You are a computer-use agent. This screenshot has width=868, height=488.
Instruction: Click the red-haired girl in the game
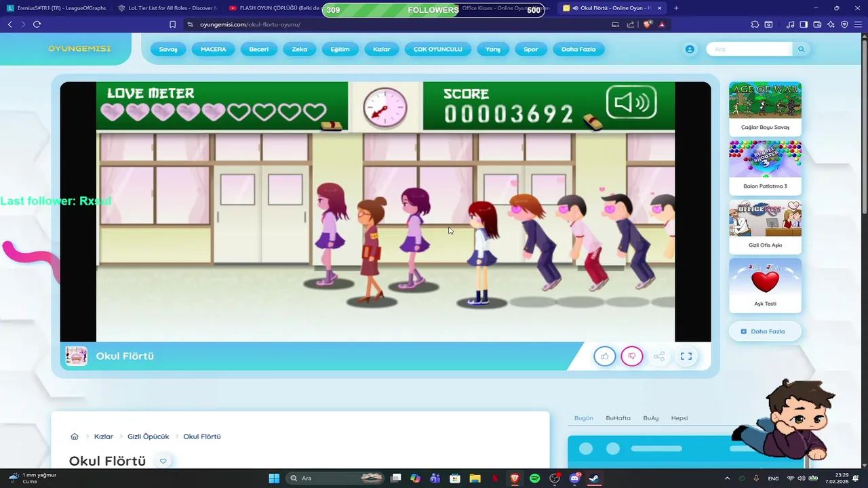pos(482,252)
